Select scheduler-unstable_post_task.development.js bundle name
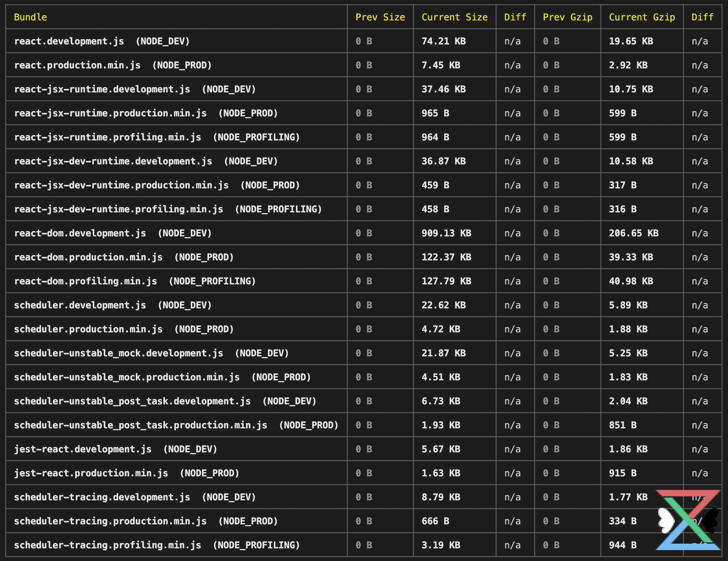The height and width of the screenshot is (561, 728). [132, 401]
